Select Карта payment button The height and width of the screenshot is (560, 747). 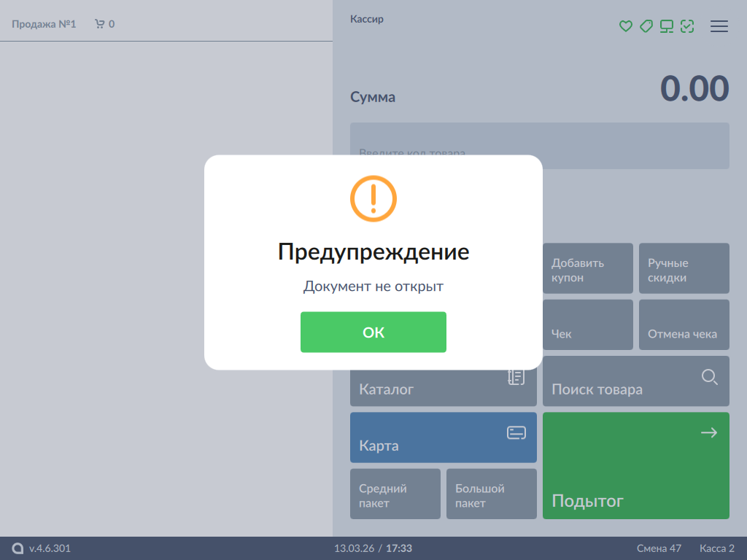tap(443, 437)
